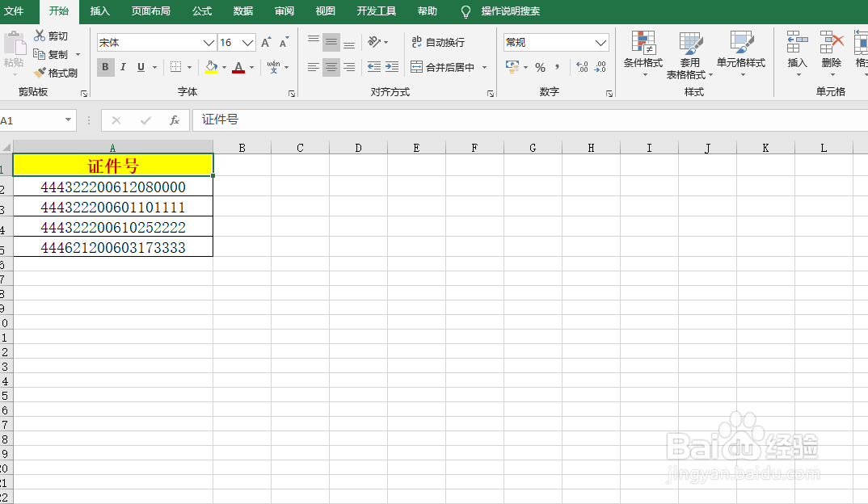Open the font size dropdown
Image resolution: width=868 pixels, height=504 pixels.
click(248, 43)
